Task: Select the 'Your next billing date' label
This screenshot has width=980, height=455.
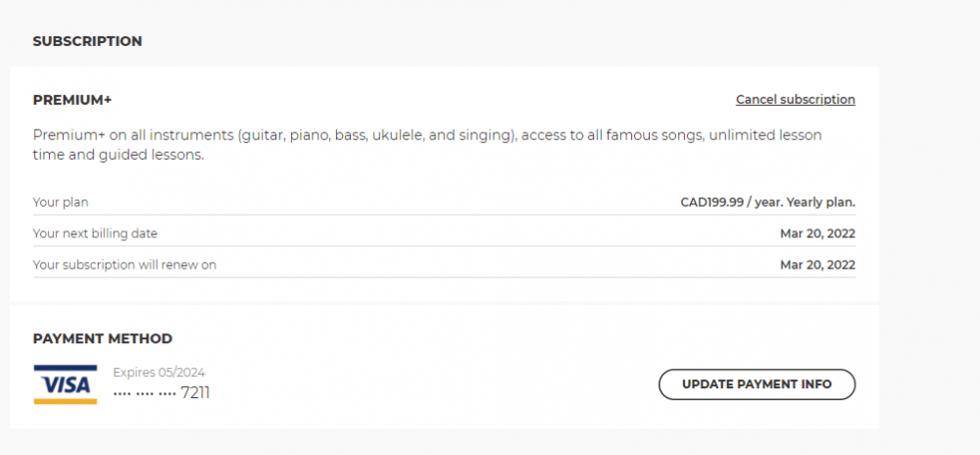Action: click(x=95, y=233)
